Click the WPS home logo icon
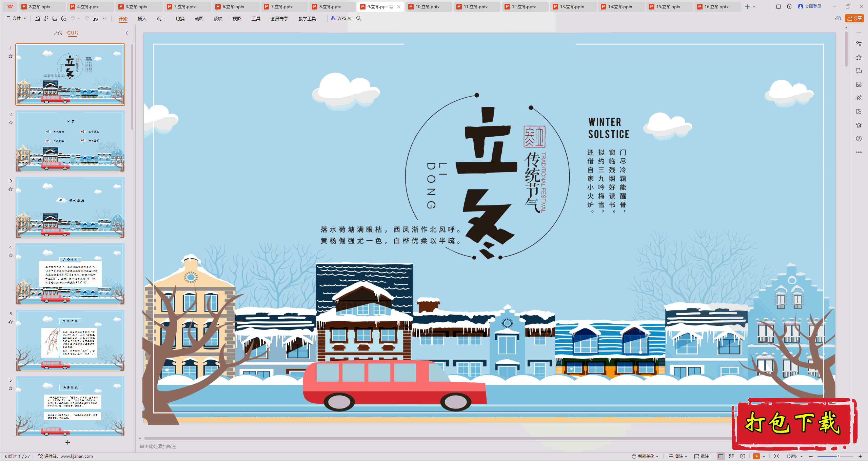Image resolution: width=868 pixels, height=461 pixels. click(10, 6)
